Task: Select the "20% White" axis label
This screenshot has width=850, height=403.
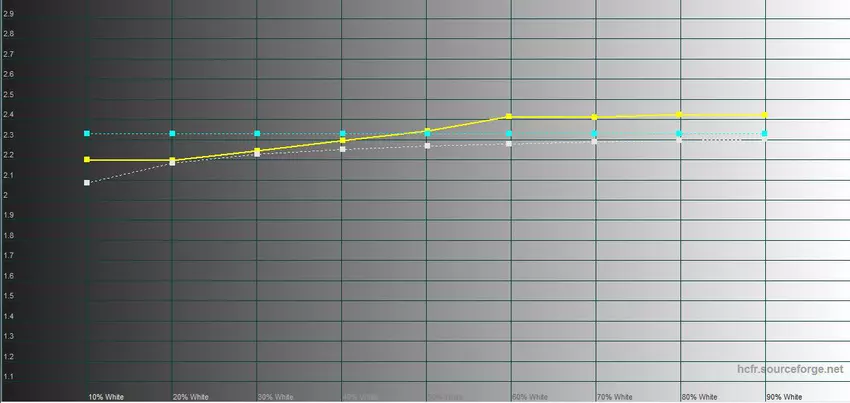Action: click(190, 396)
